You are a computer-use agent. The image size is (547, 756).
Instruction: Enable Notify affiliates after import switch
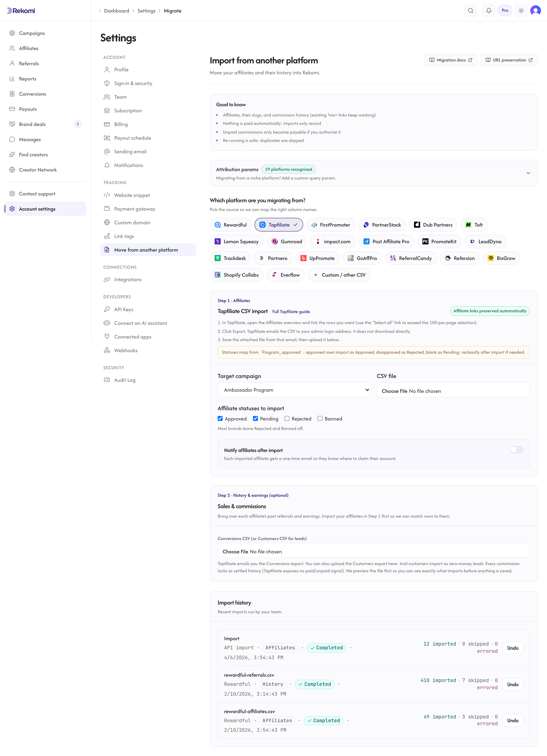(516, 450)
